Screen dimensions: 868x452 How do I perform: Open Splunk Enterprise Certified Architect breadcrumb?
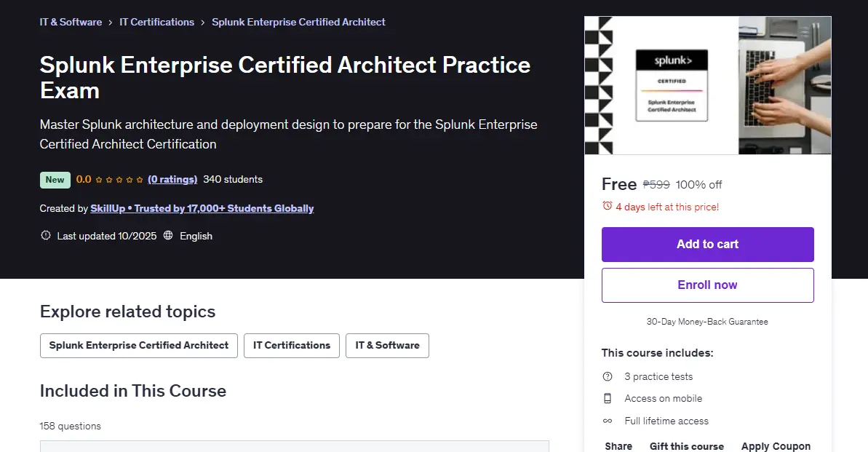pos(298,22)
